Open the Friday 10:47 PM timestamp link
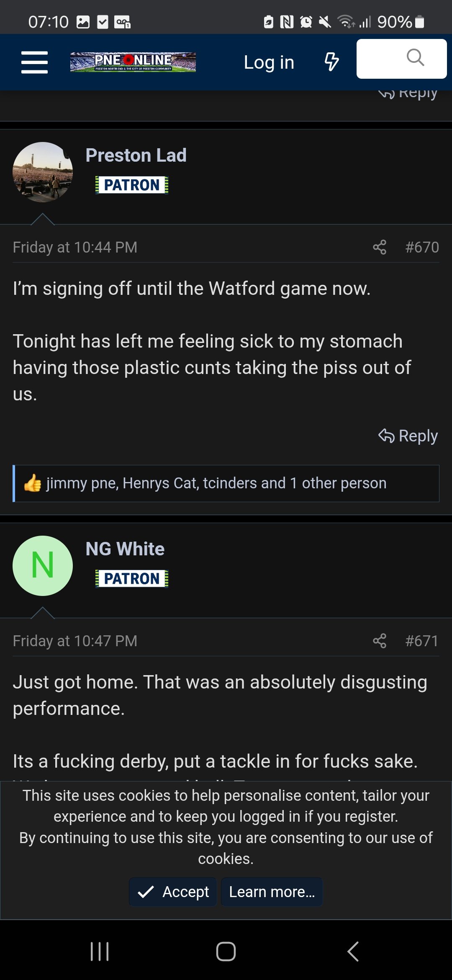Image resolution: width=452 pixels, height=980 pixels. (75, 641)
